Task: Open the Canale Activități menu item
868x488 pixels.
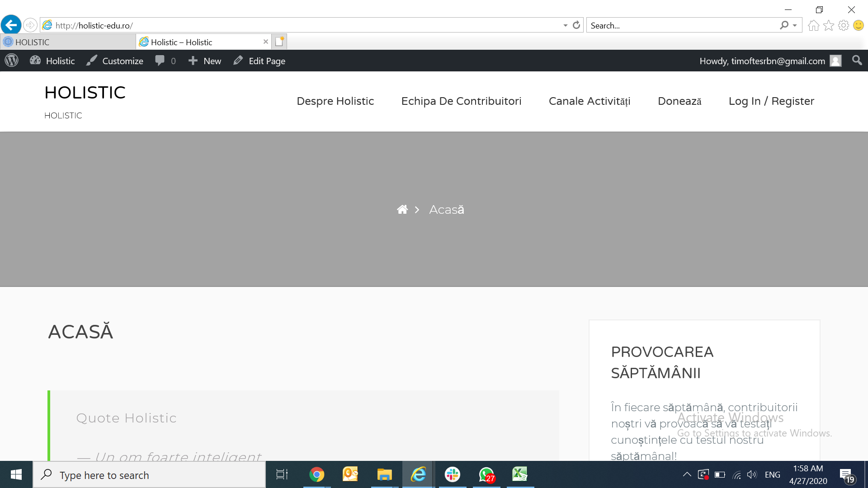Action: (589, 101)
